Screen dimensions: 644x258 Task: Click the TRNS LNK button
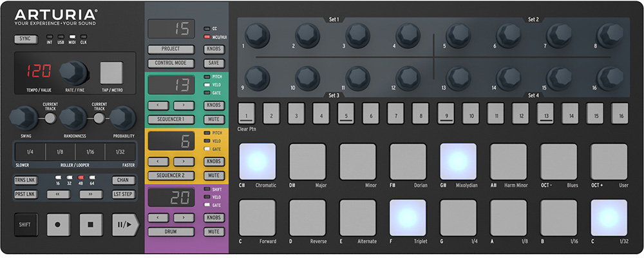26,180
